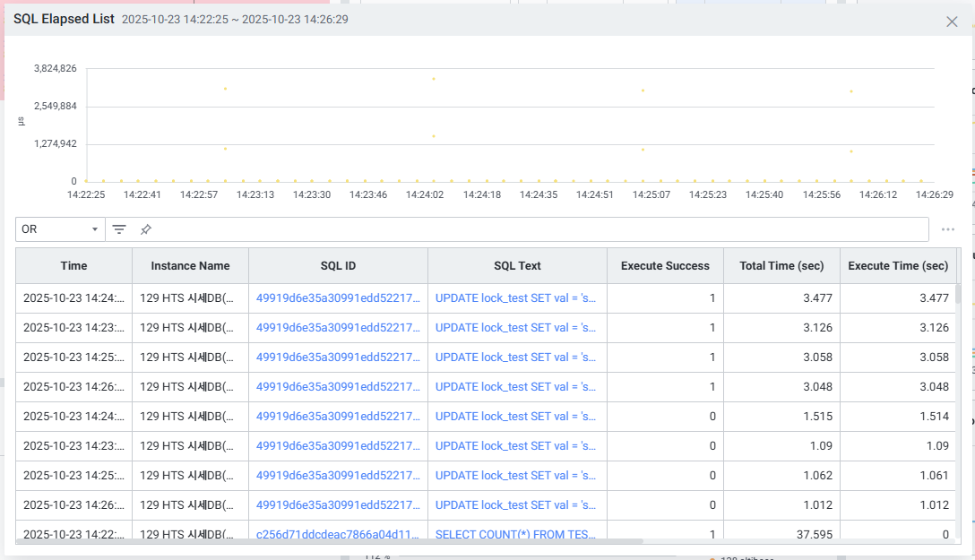Screen dimensions: 975x560
Task: Sort by Execute Time (sec) column
Action: (898, 266)
